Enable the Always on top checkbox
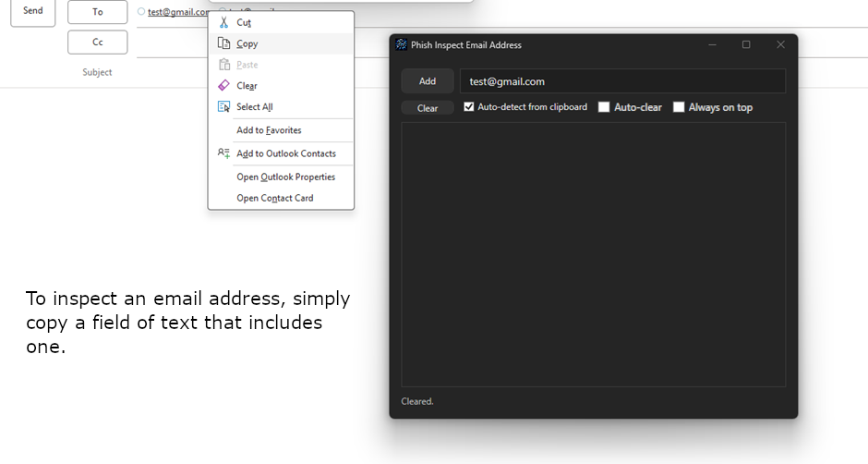 [679, 107]
